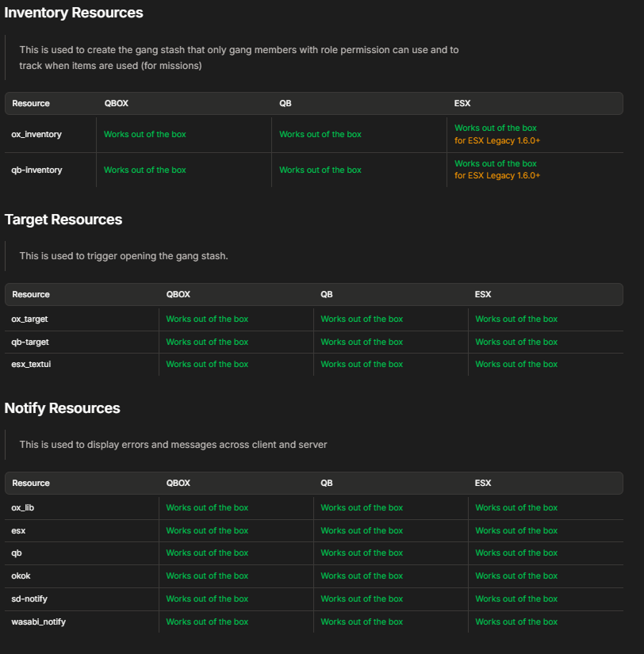Click the Target Resources heading
The width and height of the screenshot is (644, 654).
click(63, 220)
